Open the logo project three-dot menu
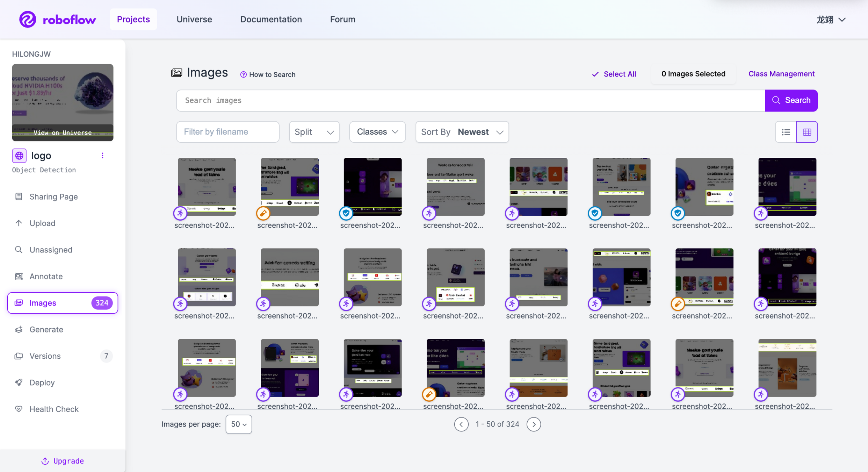 point(102,156)
